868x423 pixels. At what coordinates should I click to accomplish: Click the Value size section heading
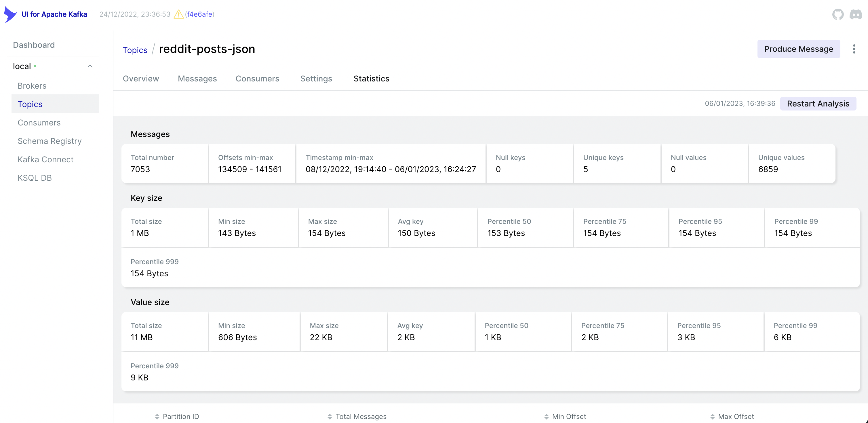click(150, 302)
